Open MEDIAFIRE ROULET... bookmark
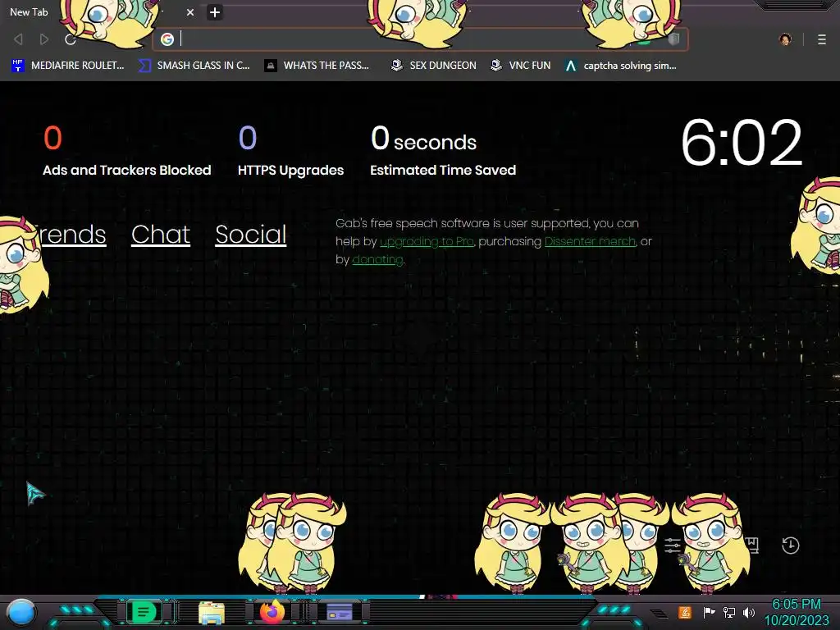Image resolution: width=840 pixels, height=630 pixels. [68, 66]
